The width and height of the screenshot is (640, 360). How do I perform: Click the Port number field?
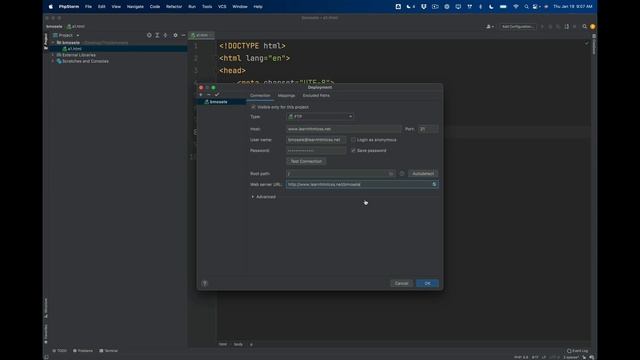428,129
